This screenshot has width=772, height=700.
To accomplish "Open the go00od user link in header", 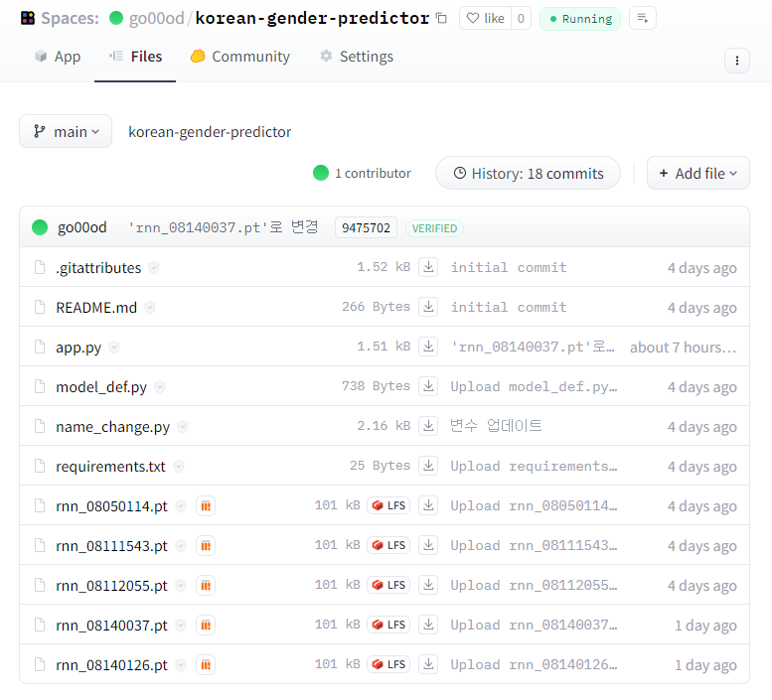I will [157, 18].
